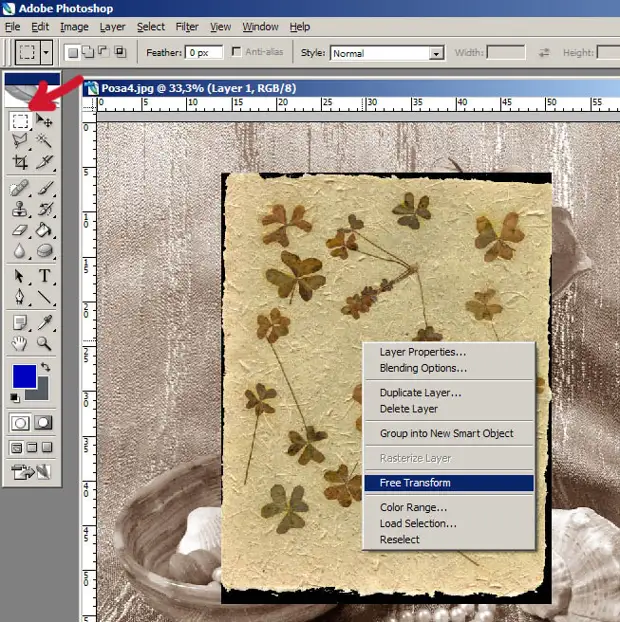Pick the Hand tool
Image resolution: width=620 pixels, height=622 pixels.
20,344
